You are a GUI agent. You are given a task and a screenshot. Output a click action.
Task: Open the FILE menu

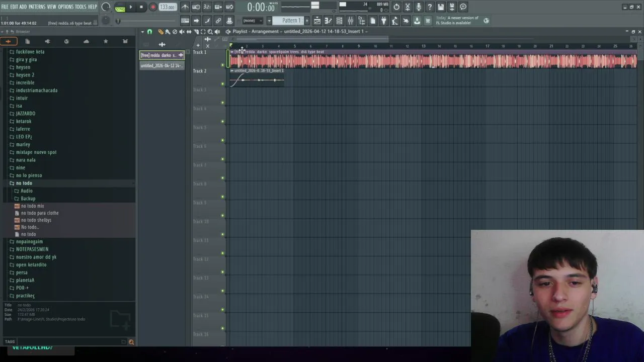tap(5, 7)
